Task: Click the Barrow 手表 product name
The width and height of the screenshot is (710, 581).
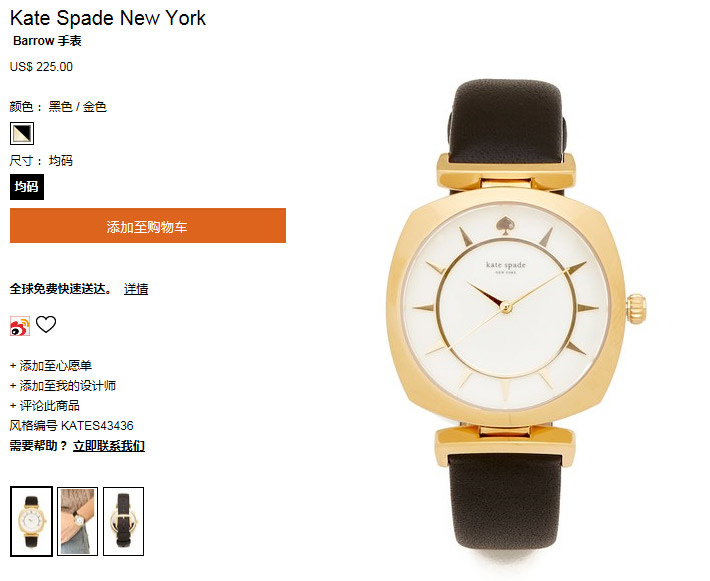Action: coord(47,41)
